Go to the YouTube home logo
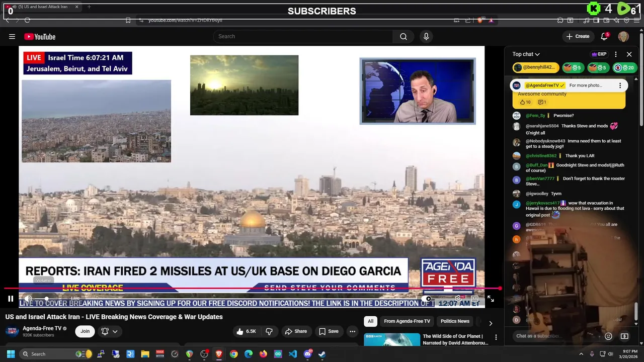The image size is (644, 362). (40, 36)
